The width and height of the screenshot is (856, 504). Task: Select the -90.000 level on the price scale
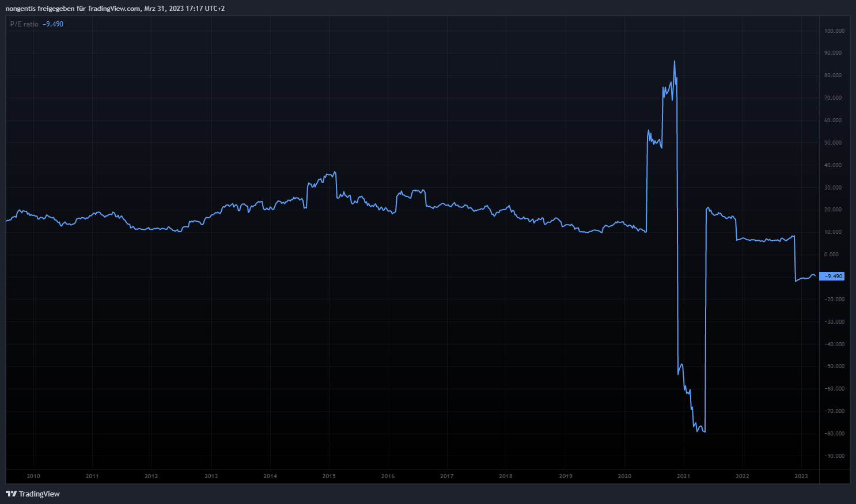click(834, 456)
